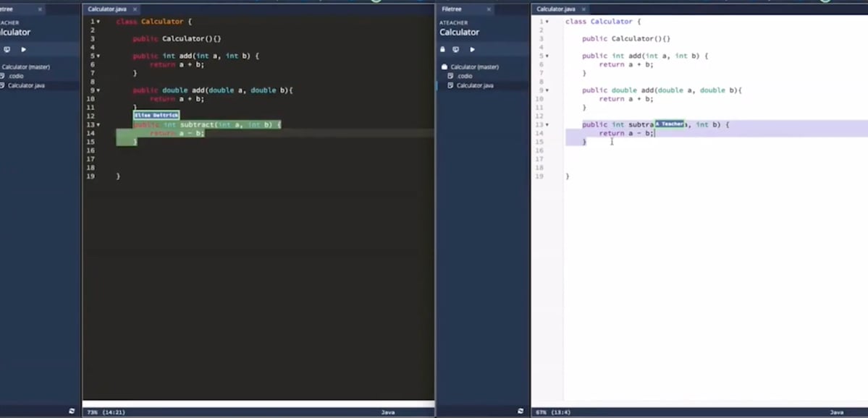Click the Elise Deitrich collaborator name label
The height and width of the screenshot is (418, 868).
point(156,115)
